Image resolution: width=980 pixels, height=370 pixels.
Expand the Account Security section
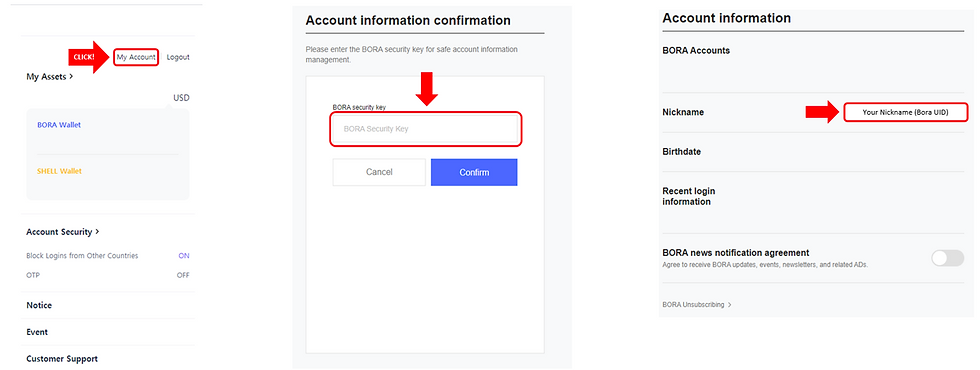pyautogui.click(x=62, y=231)
